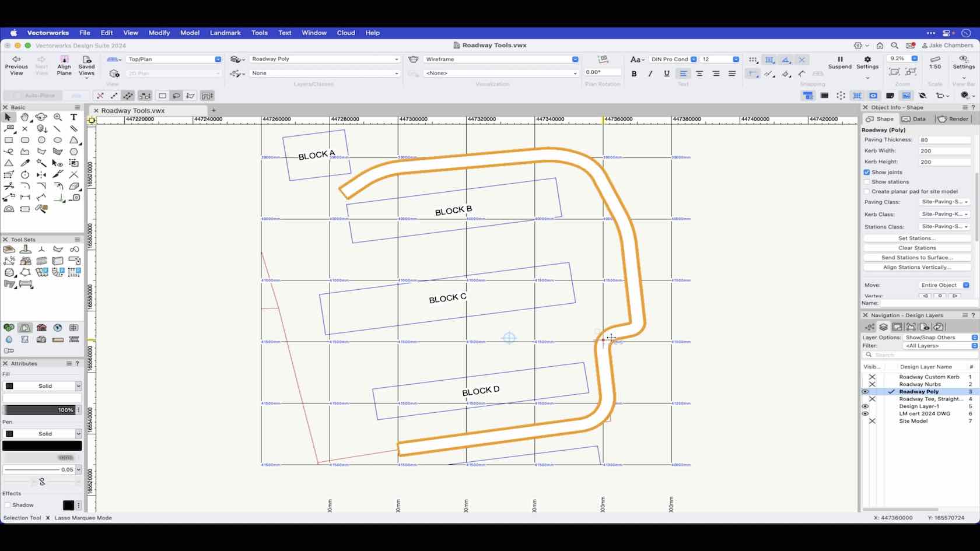Apply bold formatting to text
Viewport: 980px width, 551px height.
coord(634,73)
